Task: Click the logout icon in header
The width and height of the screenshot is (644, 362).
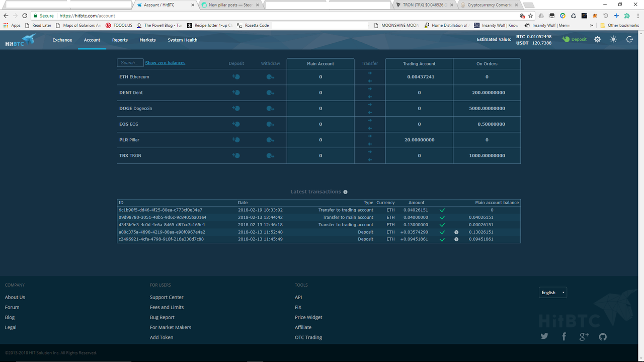Action: click(629, 39)
